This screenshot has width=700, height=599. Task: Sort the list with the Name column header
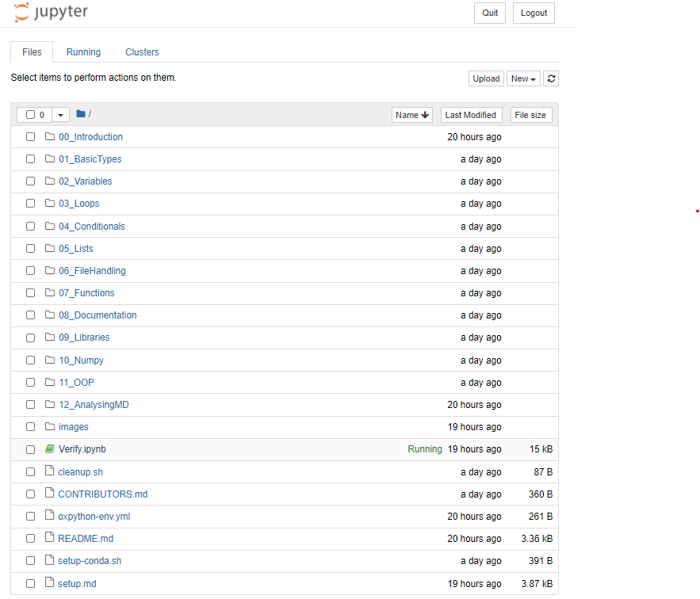tap(412, 115)
